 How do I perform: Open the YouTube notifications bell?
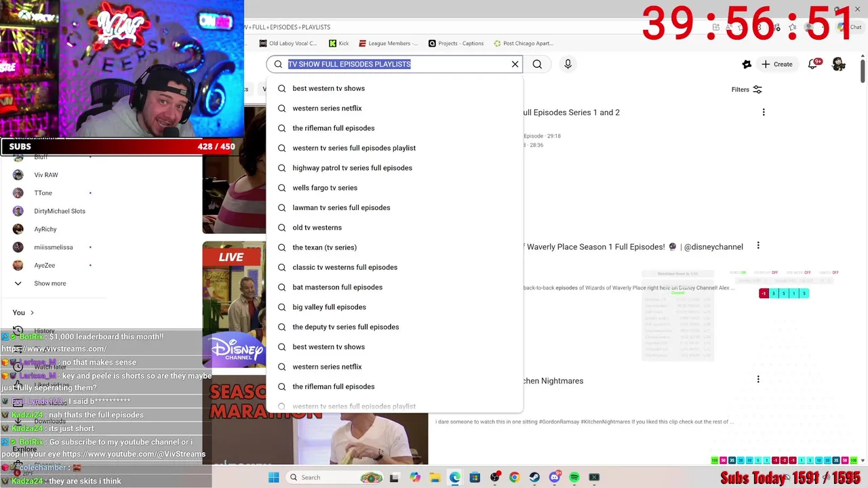(813, 64)
